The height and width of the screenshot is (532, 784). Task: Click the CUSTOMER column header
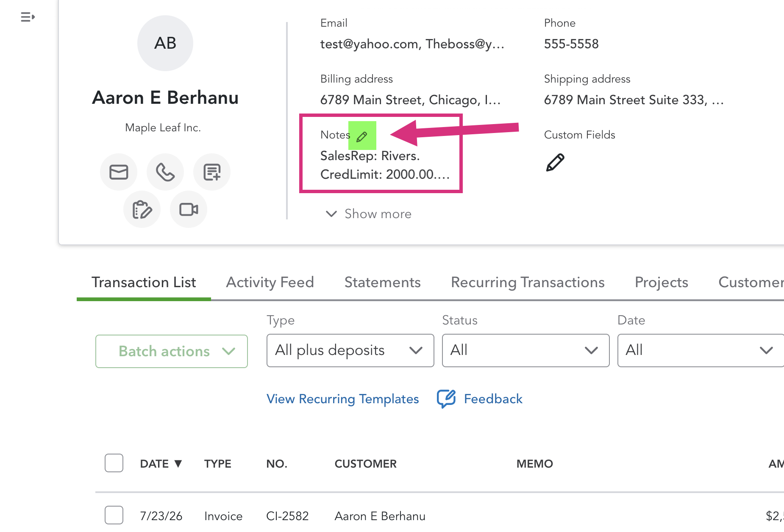[366, 464]
